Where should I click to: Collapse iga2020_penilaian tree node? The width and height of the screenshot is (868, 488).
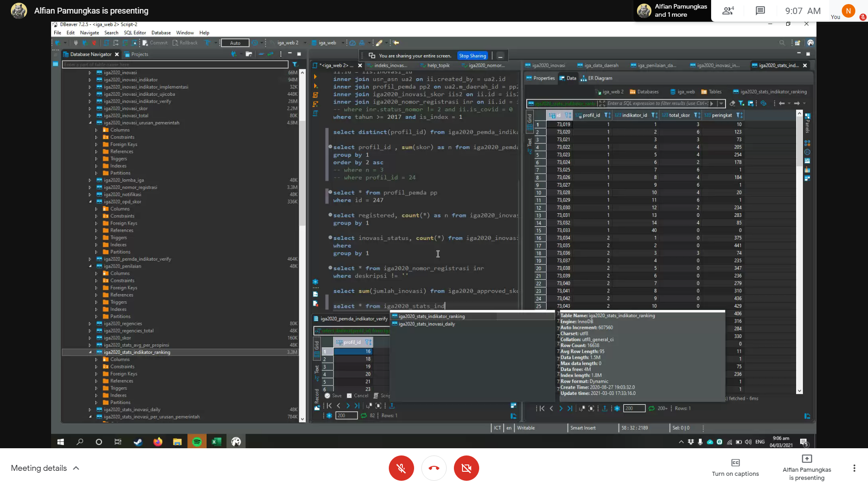tap(90, 267)
